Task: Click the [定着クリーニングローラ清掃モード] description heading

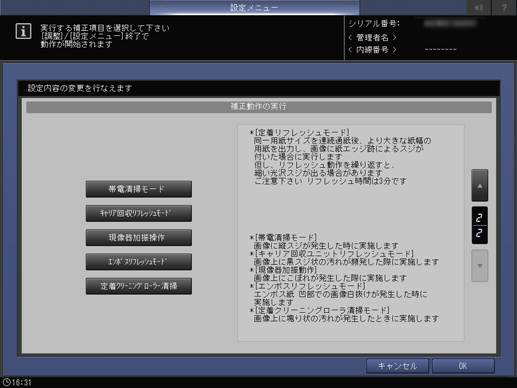Action: pyautogui.click(x=320, y=311)
